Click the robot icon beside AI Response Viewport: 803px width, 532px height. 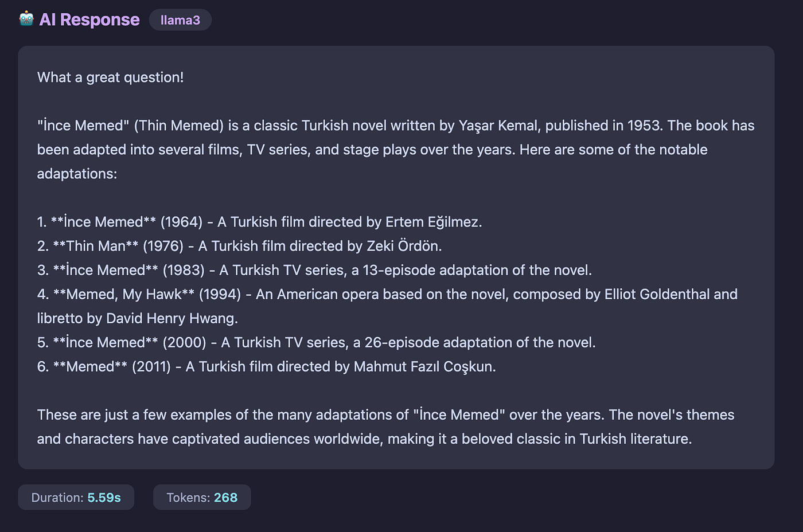click(x=26, y=19)
